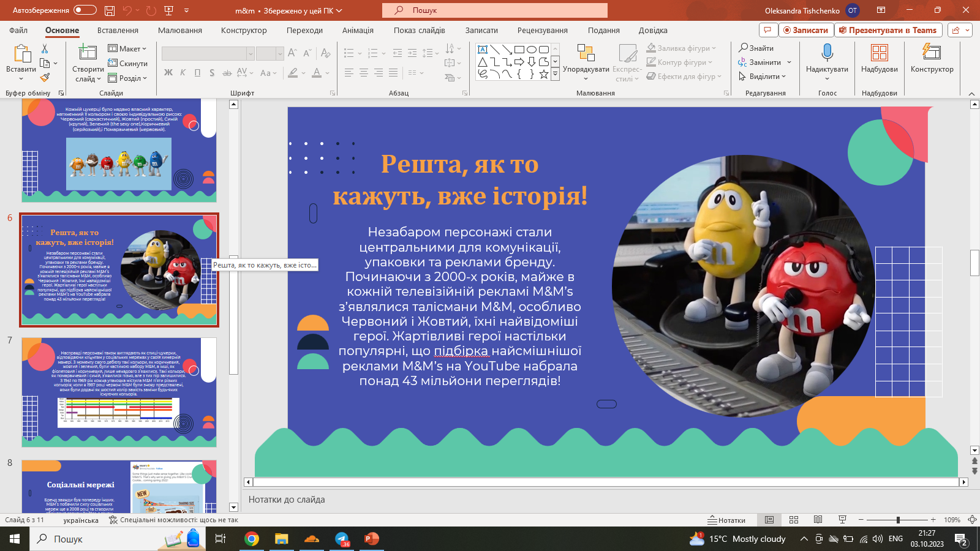Switch to Slide Sorter view
Viewport: 980px width, 551px height.
click(794, 520)
